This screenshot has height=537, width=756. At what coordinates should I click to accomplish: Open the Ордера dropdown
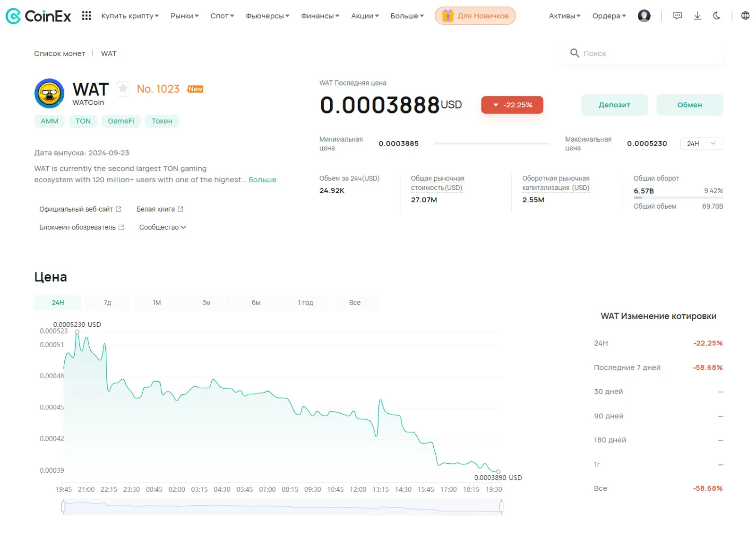(609, 16)
